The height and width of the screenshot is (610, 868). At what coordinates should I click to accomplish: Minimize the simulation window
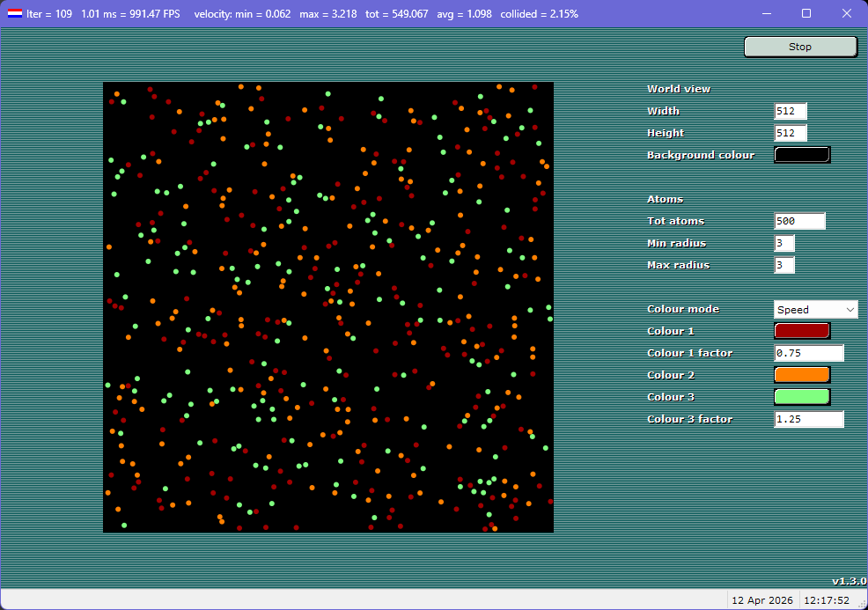(x=766, y=14)
